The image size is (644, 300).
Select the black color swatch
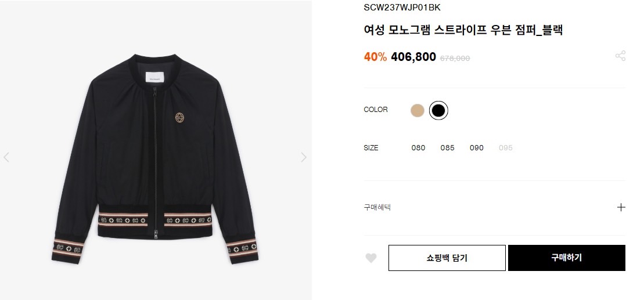click(438, 110)
